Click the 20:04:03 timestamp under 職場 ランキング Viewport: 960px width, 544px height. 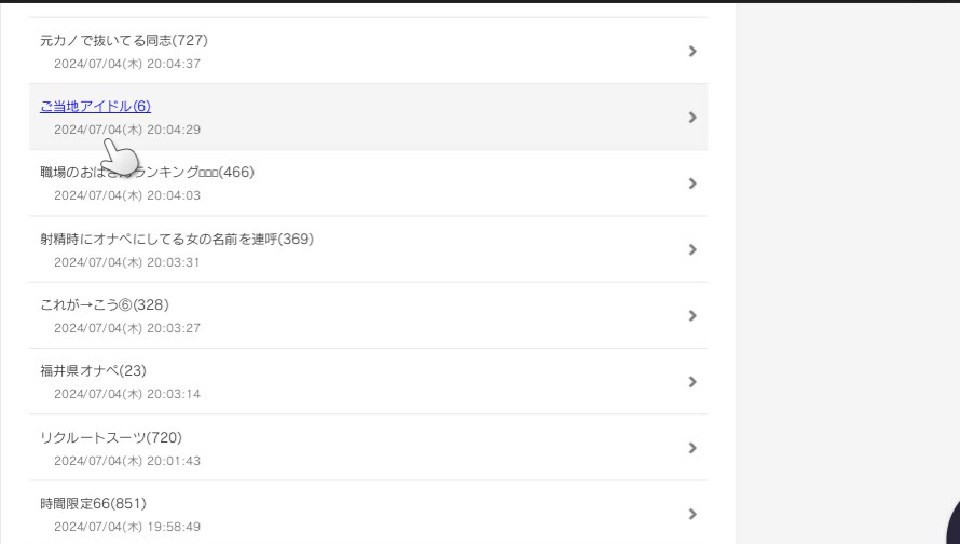point(128,196)
